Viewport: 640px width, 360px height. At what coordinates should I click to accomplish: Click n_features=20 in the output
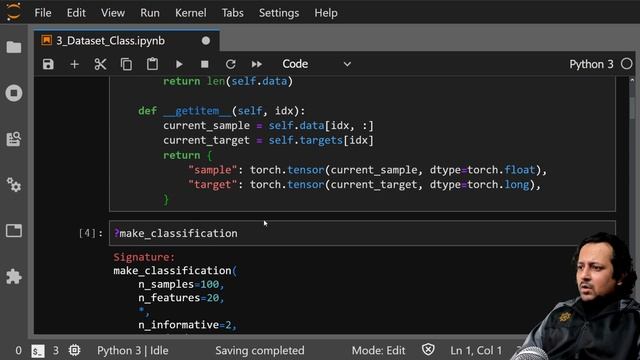[x=181, y=298]
